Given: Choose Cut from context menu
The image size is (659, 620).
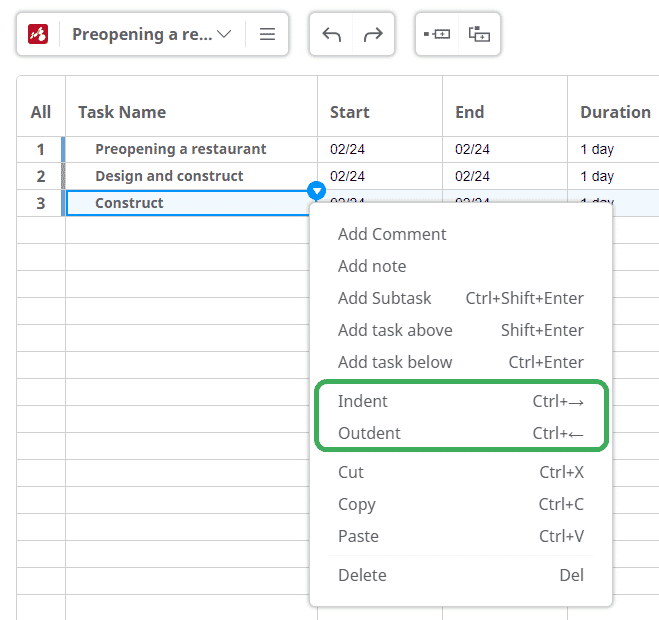Looking at the screenshot, I should click(461, 472).
